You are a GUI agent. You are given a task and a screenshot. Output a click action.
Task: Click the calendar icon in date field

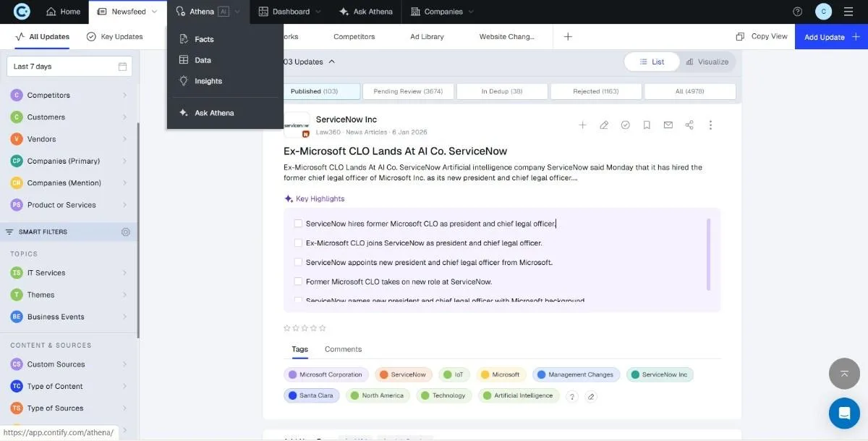(122, 67)
